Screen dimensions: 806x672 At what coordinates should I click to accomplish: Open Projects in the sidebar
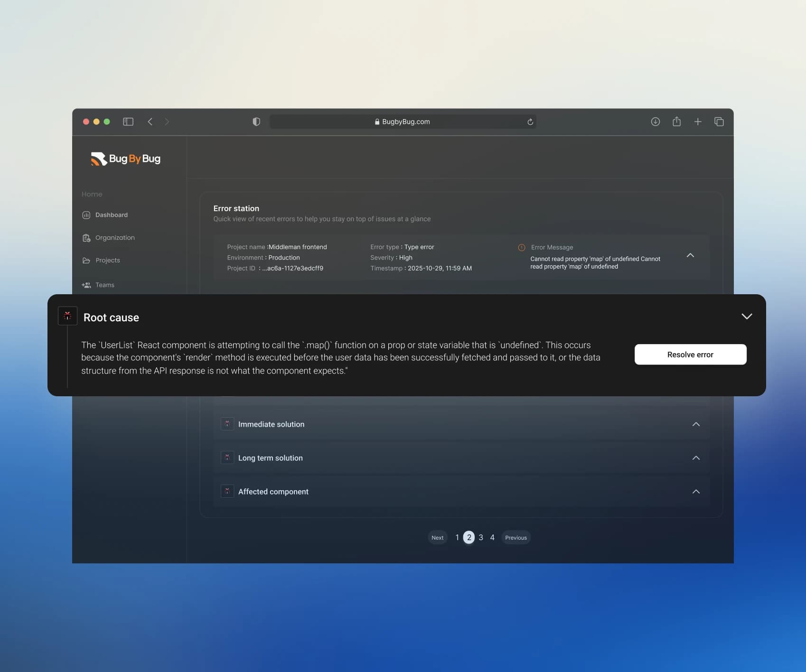point(107,261)
